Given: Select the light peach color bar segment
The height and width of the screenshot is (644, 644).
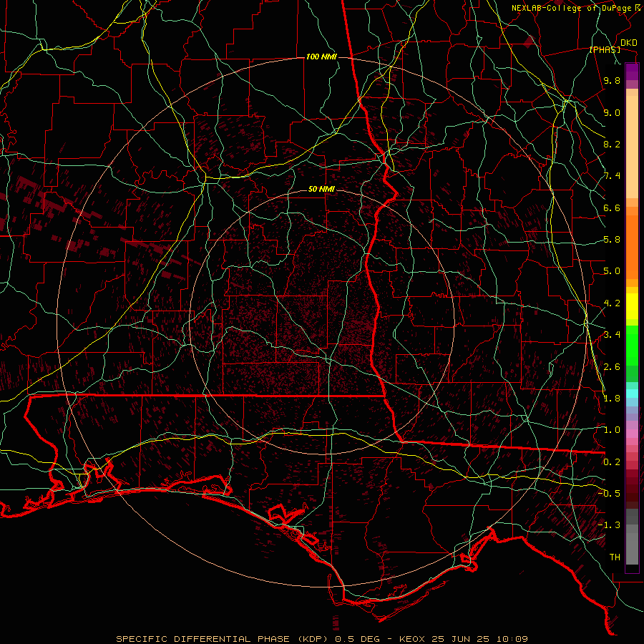Looking at the screenshot, I should (632, 147).
